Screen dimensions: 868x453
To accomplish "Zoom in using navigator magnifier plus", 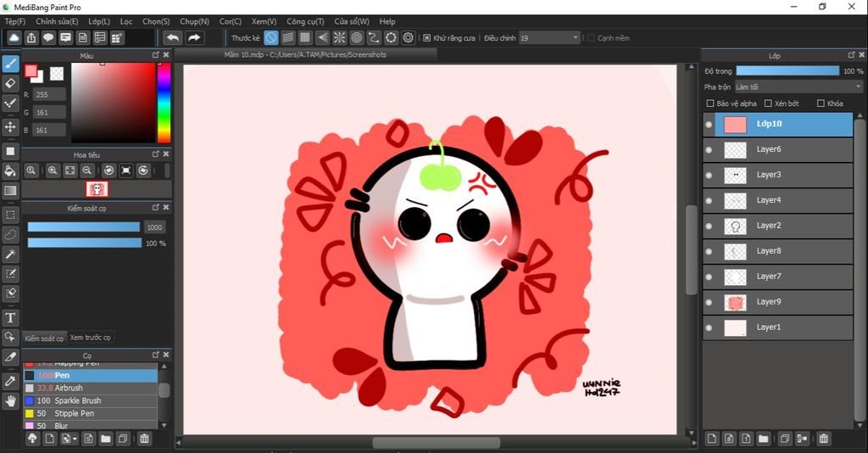I will [52, 171].
